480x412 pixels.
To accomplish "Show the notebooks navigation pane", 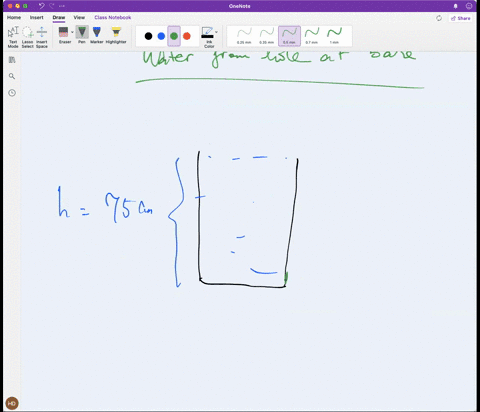I will click(x=12, y=60).
